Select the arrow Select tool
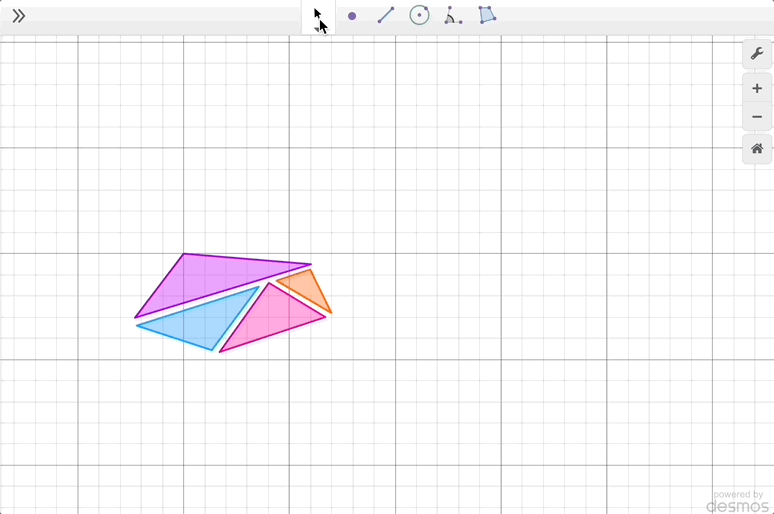Viewport: 774px width, 514px height. click(x=319, y=16)
